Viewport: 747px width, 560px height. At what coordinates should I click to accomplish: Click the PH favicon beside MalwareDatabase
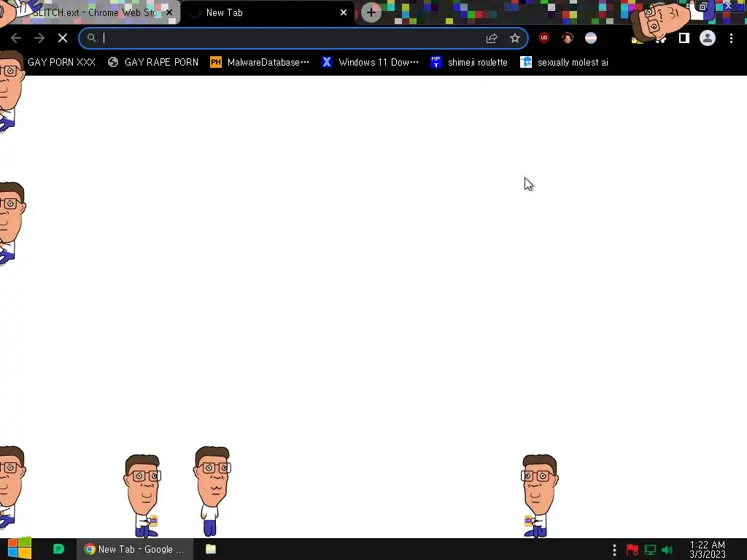pyautogui.click(x=216, y=63)
